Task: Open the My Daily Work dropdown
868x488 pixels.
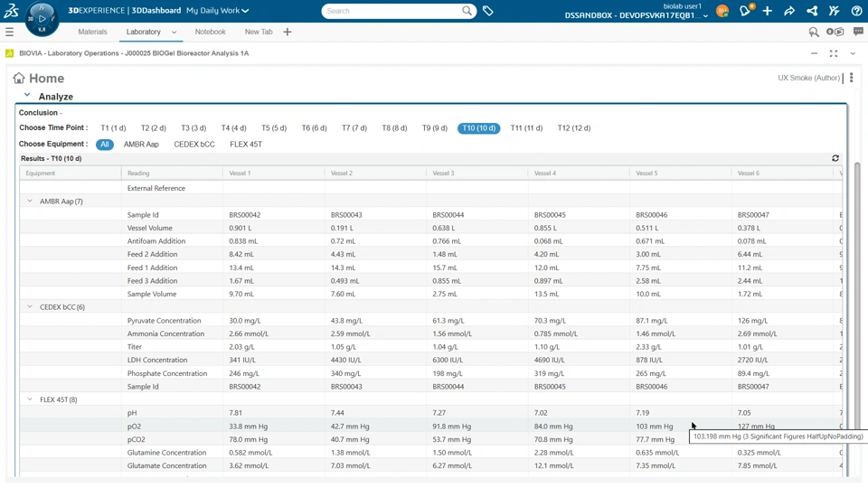Action: pyautogui.click(x=218, y=11)
